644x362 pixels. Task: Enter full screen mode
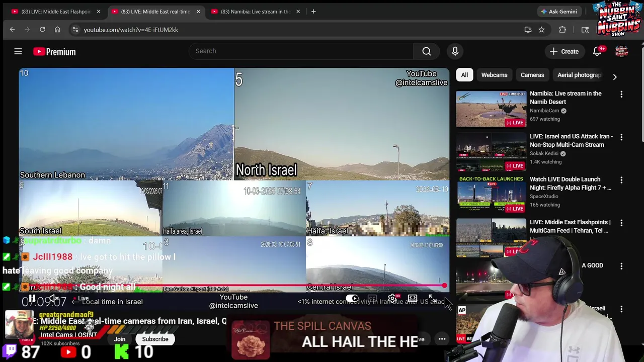(432, 299)
